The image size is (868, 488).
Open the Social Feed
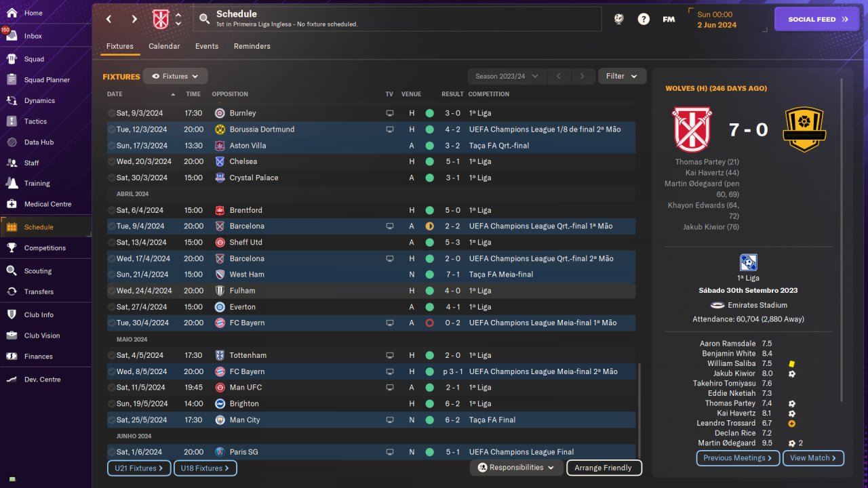(817, 19)
